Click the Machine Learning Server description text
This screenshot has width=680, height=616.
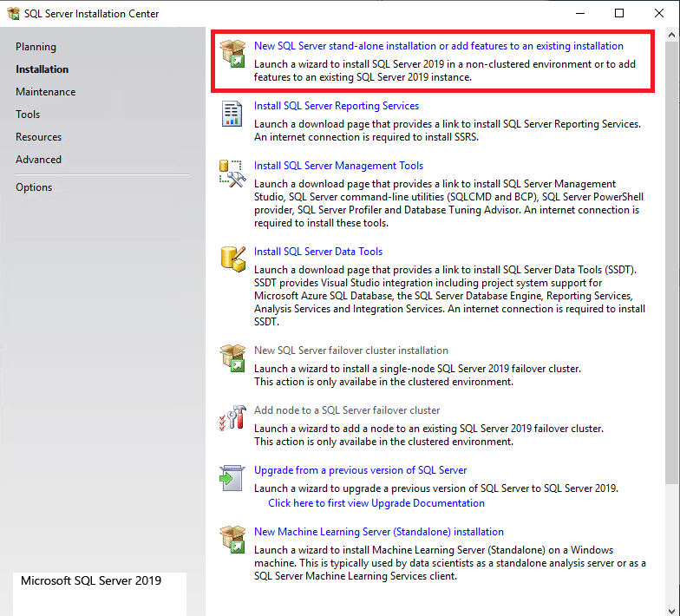(x=450, y=563)
